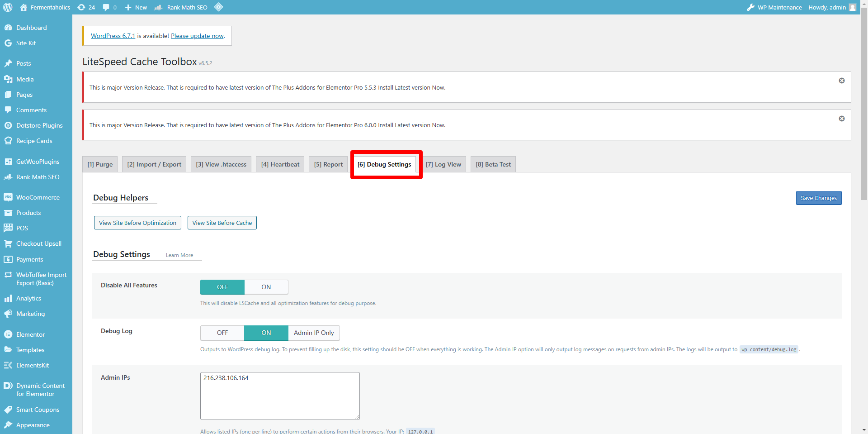The height and width of the screenshot is (434, 868).
Task: Dismiss the Elementor Pro 5.5.3 notice
Action: (x=842, y=81)
